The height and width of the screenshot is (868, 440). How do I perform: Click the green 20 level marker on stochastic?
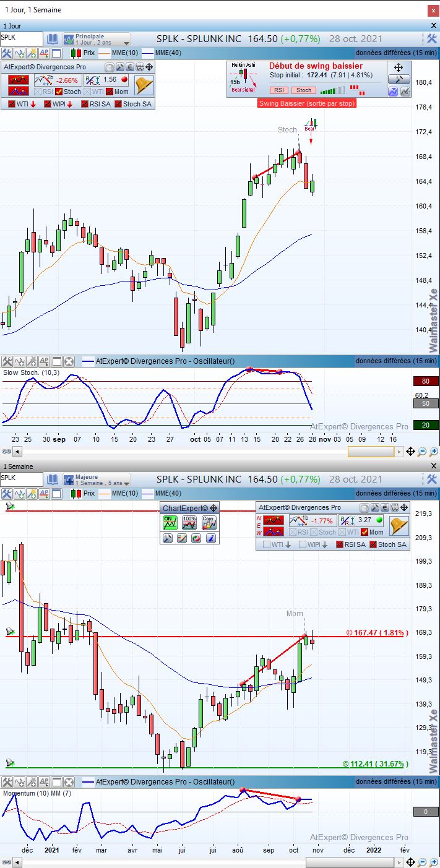[426, 425]
